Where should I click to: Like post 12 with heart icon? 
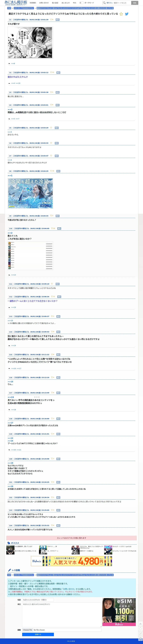(52, 297)
